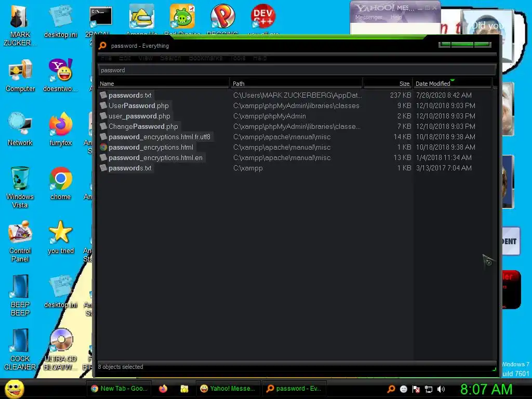
Task: Click the password_encryptions.html.en file icon
Action: (x=103, y=158)
